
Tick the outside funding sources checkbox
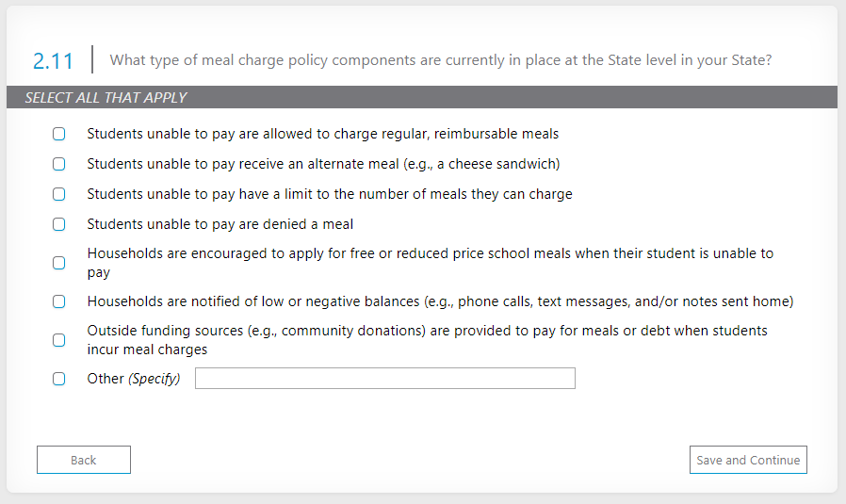59,340
